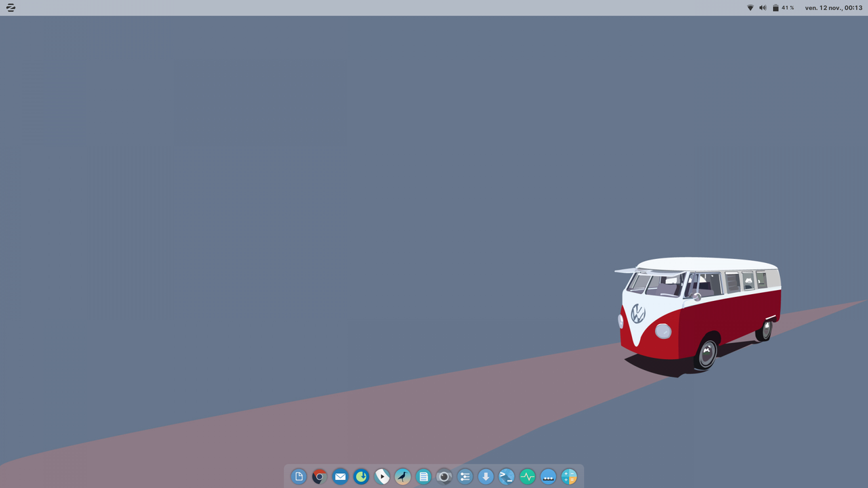Open the text editor lined-page icon
This screenshot has height=488, width=868.
(424, 476)
